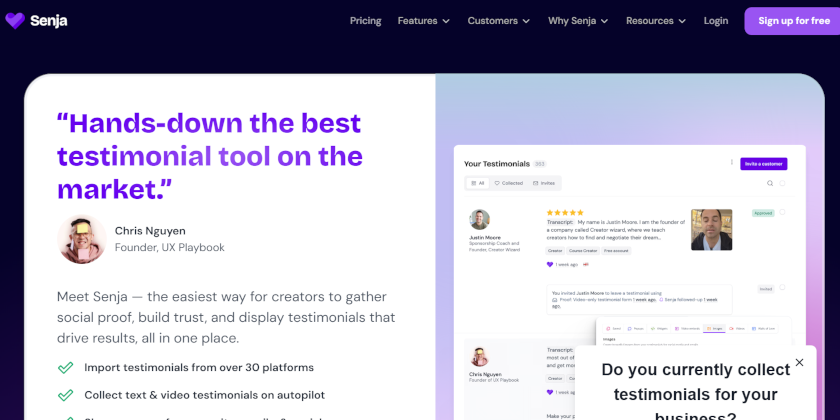Screen dimensions: 840x420
Task: Toggle the select circle beside the Invited badge
Action: point(782,288)
